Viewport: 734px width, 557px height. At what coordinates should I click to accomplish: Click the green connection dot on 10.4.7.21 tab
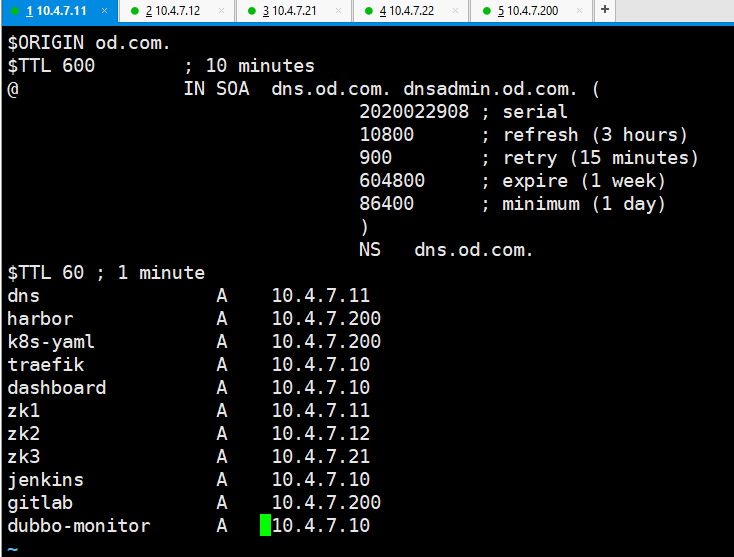[x=253, y=11]
